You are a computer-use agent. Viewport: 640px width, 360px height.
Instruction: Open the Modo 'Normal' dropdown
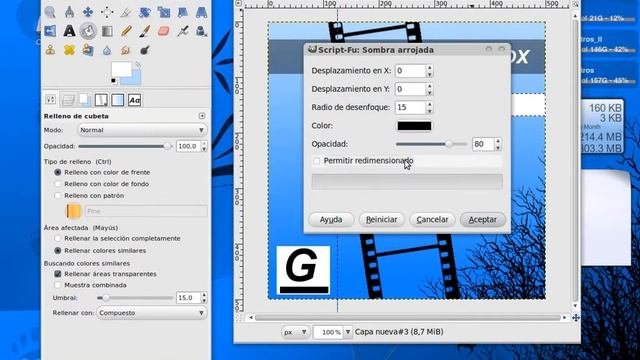click(x=142, y=130)
